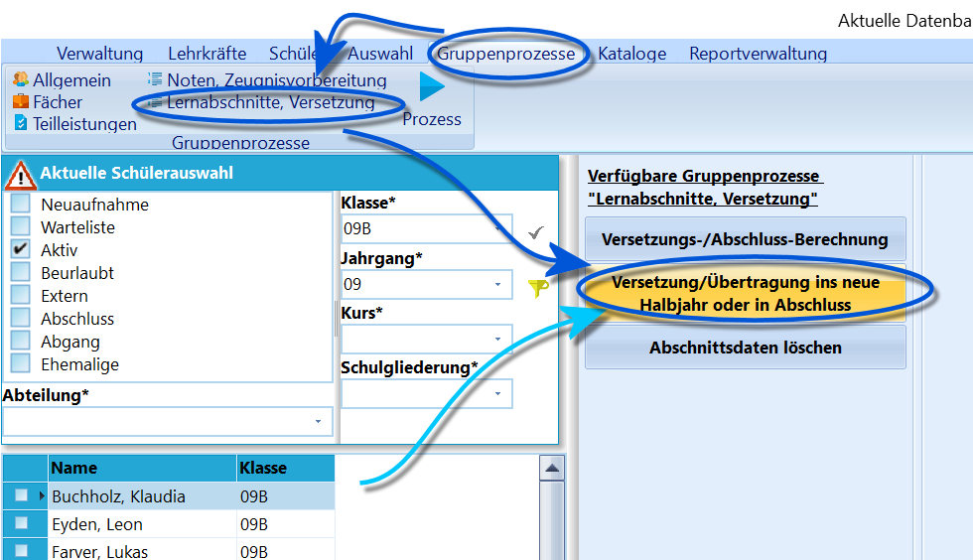Enable the Extern checkbox
973x560 pixels.
click(21, 294)
